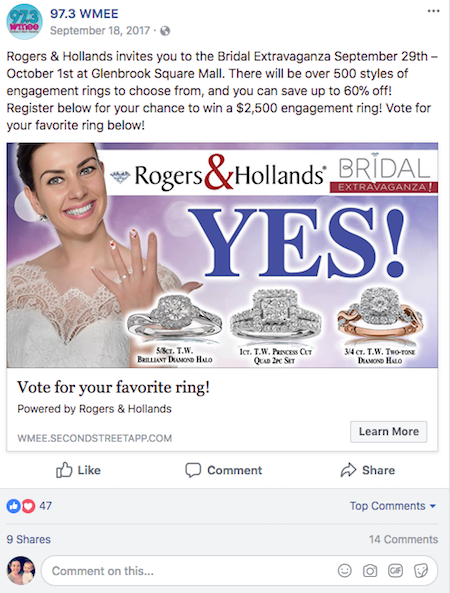Click the blue thumbs-up reaction icon

tap(13, 506)
